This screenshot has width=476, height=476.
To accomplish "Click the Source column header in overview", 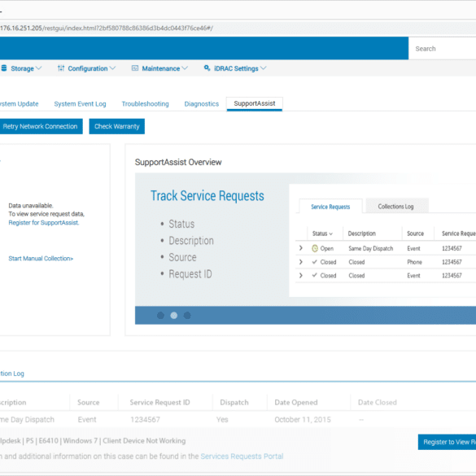I will point(415,234).
